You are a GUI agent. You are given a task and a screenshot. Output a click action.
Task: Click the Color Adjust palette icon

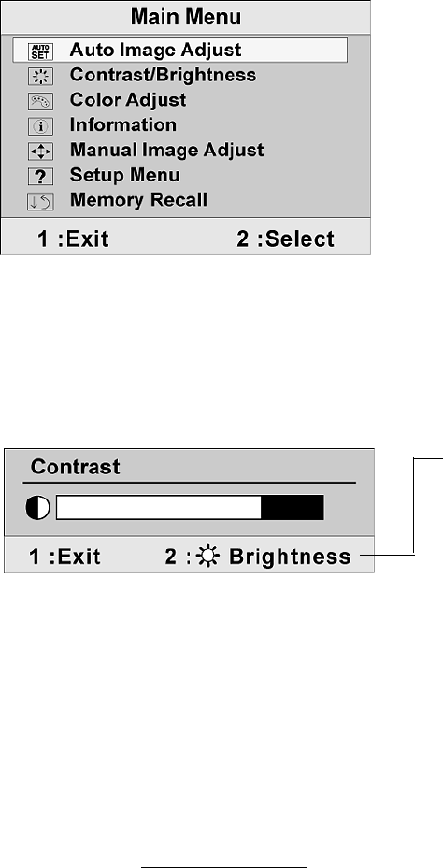(x=40, y=102)
